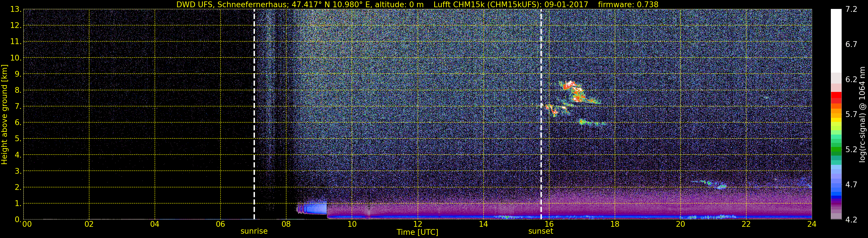The width and height of the screenshot is (868, 238).
Task: Pick the white top section of the colorbar
Action: click(x=836, y=41)
